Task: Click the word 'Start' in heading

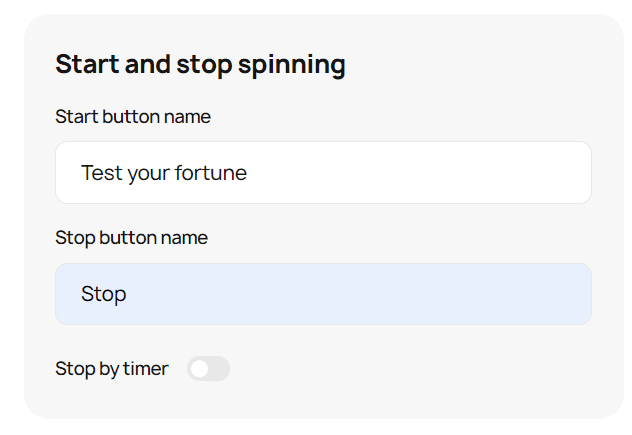Action: tap(87, 64)
